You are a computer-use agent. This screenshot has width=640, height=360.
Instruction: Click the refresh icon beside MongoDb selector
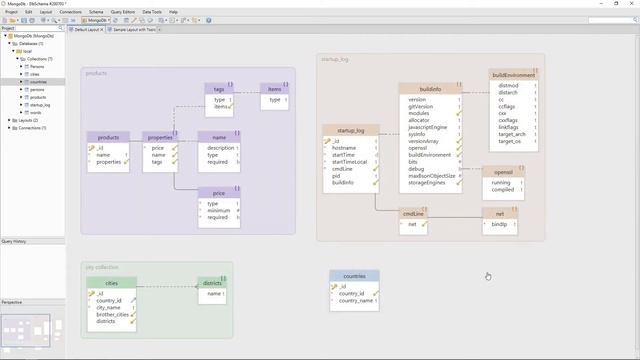116,20
